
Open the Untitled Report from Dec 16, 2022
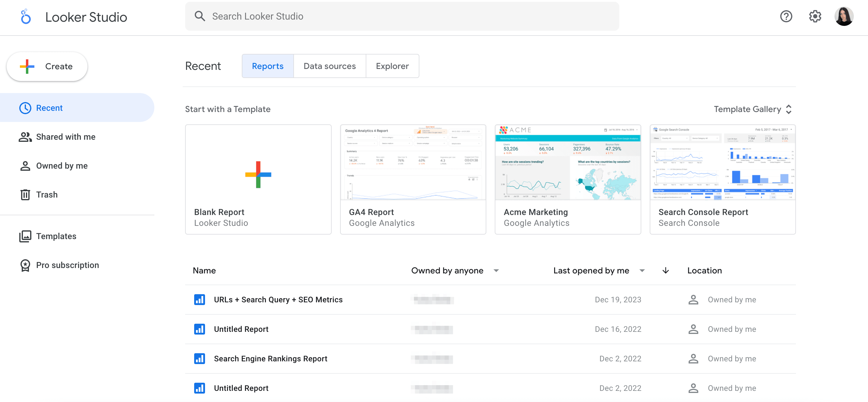coord(241,329)
